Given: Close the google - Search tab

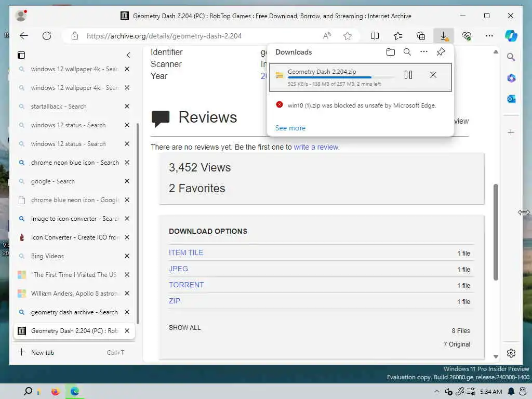Looking at the screenshot, I should click(x=127, y=181).
